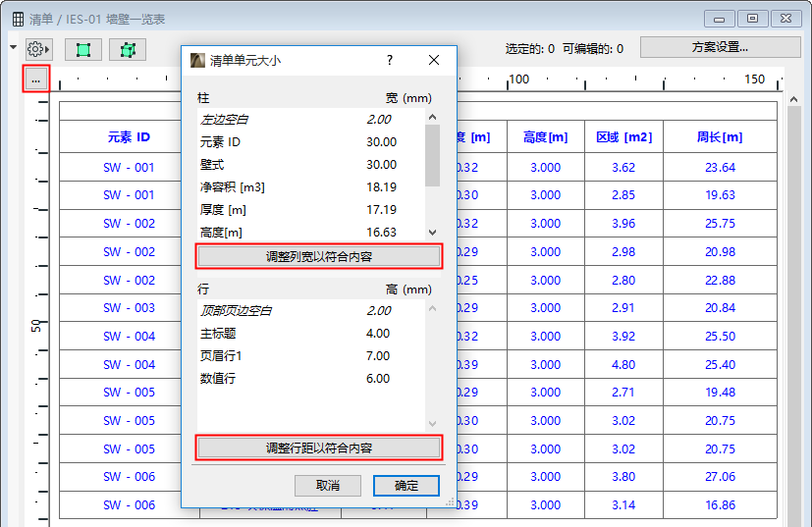Click the help question mark in dialog
Viewport: 812px width, 527px height.
pyautogui.click(x=390, y=60)
